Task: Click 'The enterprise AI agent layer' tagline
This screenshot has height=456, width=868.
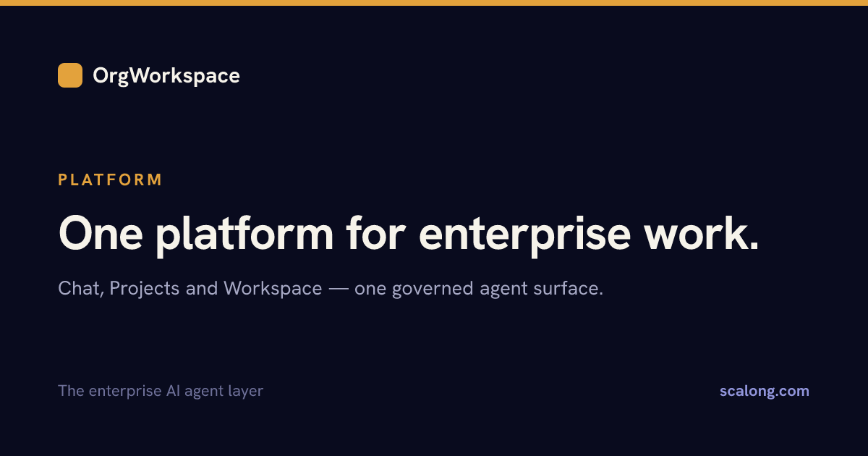Action: [x=161, y=391]
